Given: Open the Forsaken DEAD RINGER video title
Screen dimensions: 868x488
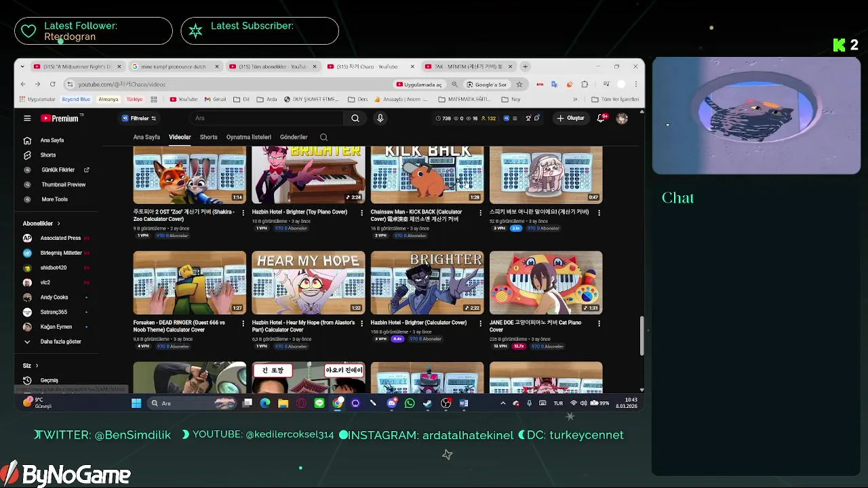Looking at the screenshot, I should click(x=179, y=326).
